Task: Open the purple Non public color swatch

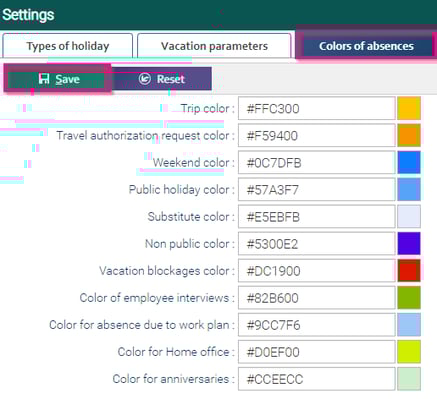Action: [x=409, y=243]
